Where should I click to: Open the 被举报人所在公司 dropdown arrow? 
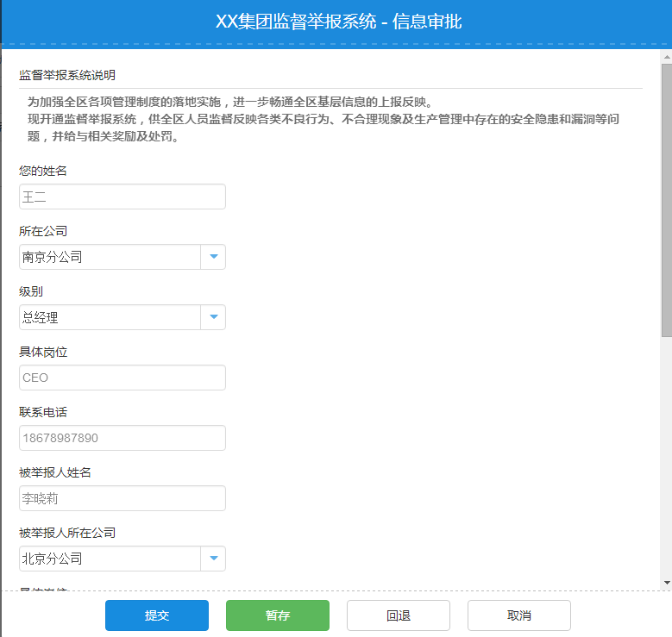pos(213,559)
